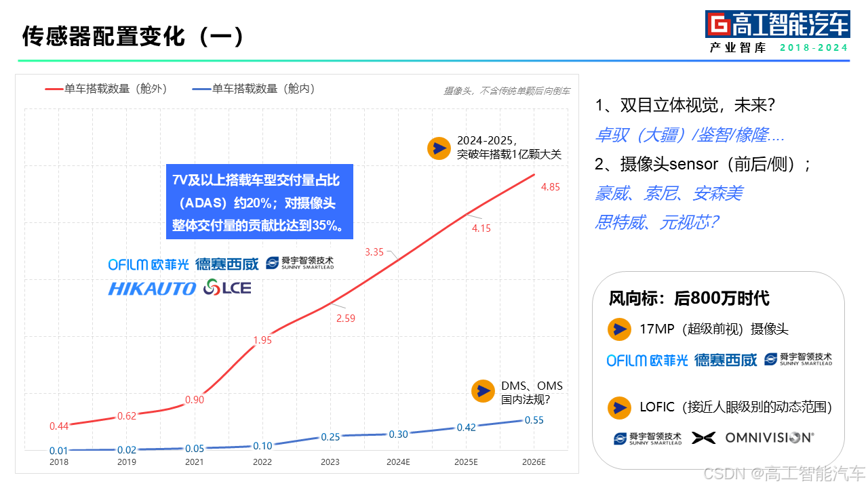Click the 德赛西威 logo in the 风向标 box
This screenshot has width=868, height=488.
point(726,361)
